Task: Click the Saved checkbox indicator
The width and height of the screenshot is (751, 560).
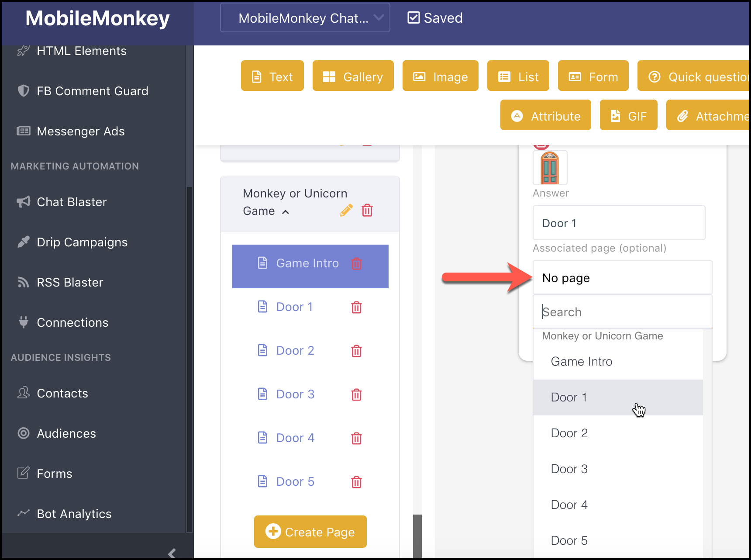Action: (413, 17)
